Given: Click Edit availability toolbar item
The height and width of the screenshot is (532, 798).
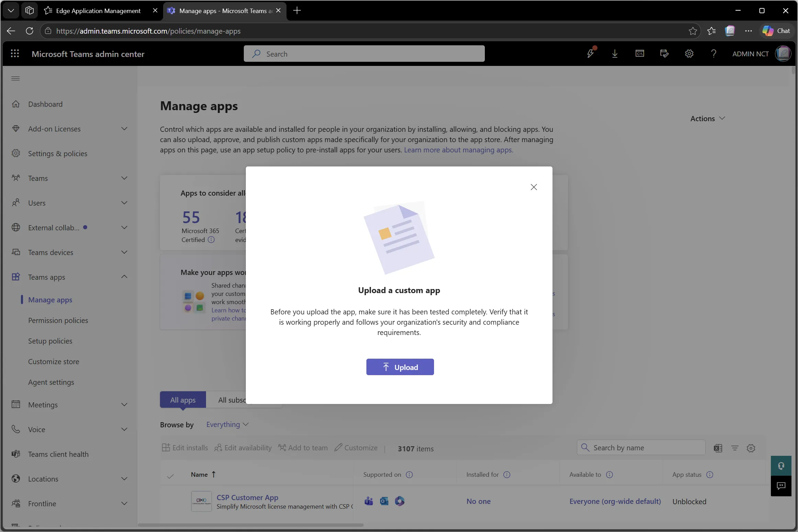Looking at the screenshot, I should (x=243, y=448).
